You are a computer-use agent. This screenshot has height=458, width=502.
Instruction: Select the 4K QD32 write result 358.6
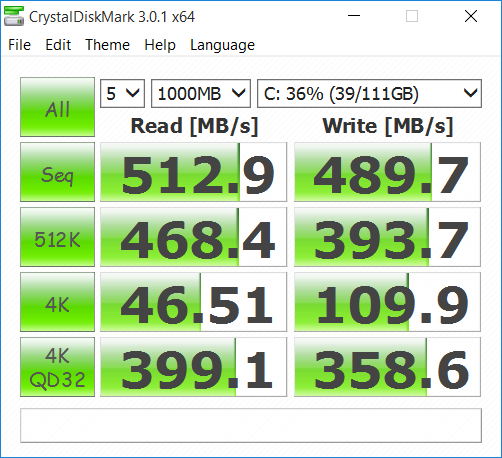(387, 367)
